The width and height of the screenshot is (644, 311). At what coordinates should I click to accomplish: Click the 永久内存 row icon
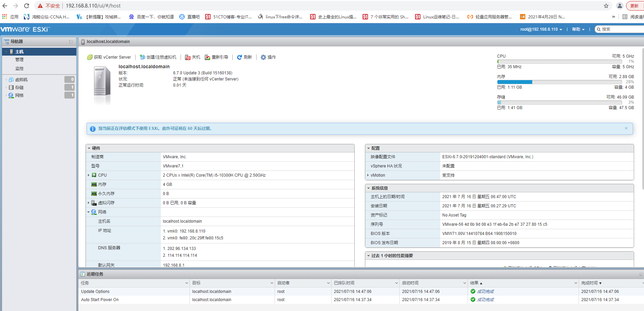pos(94,194)
